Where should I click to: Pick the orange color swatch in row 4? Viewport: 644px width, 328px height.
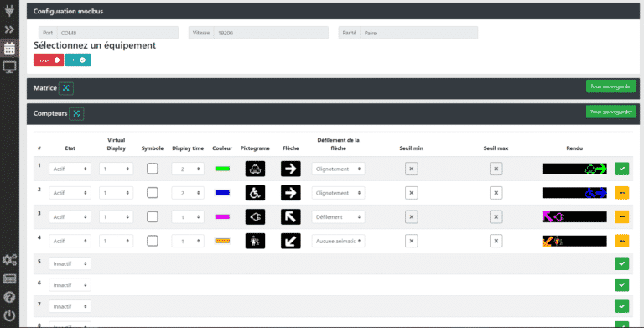click(x=222, y=241)
